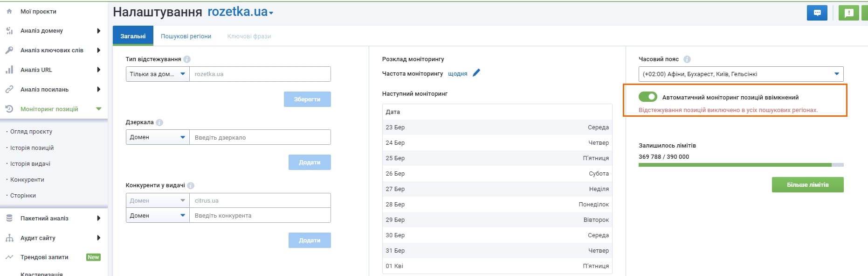Click the Аналіз домену sidebar icon
The image size is (868, 276).
pyautogui.click(x=9, y=31)
